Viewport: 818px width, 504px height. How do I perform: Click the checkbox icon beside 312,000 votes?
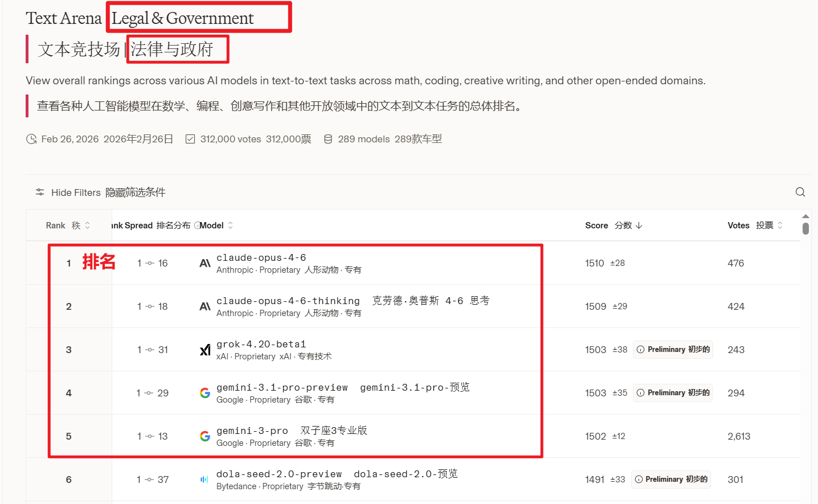pos(190,139)
